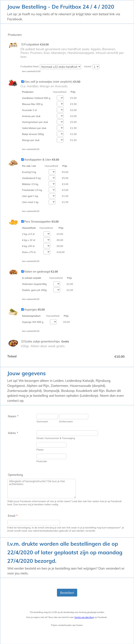
Task: Uncheck Kies zelf je extraatjes
Action: tap(22, 82)
